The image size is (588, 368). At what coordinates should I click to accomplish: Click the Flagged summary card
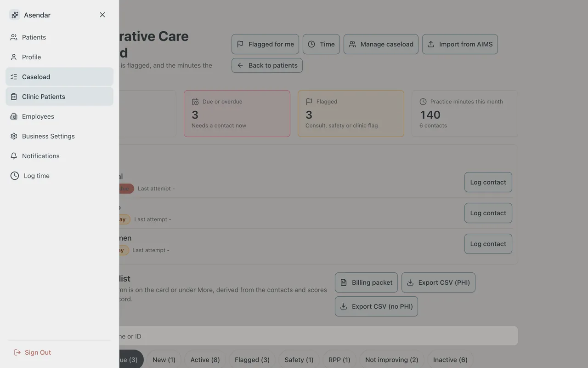[x=351, y=114]
